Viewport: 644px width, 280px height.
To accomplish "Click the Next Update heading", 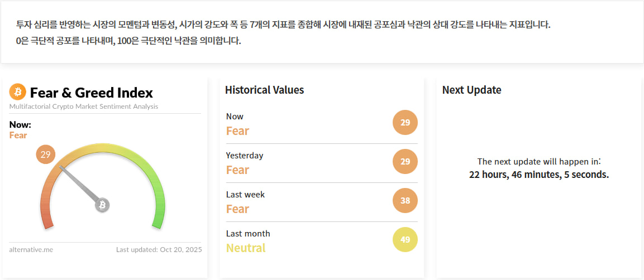I will tap(471, 90).
